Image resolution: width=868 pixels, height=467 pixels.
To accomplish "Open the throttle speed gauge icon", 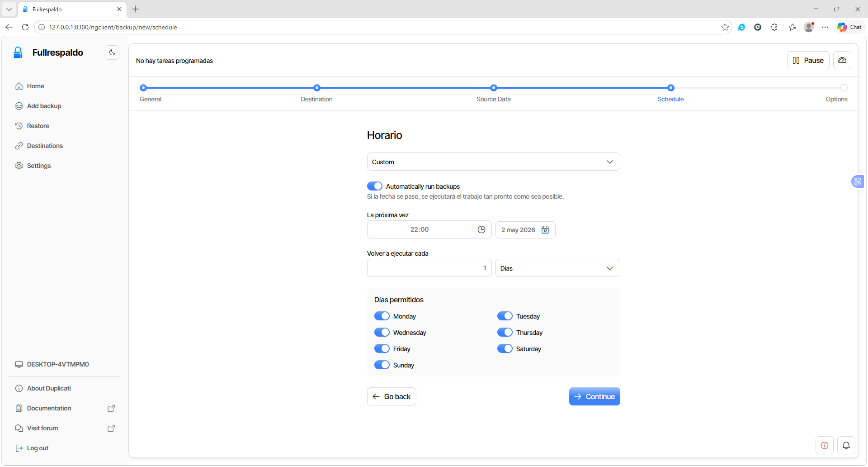I will [842, 60].
